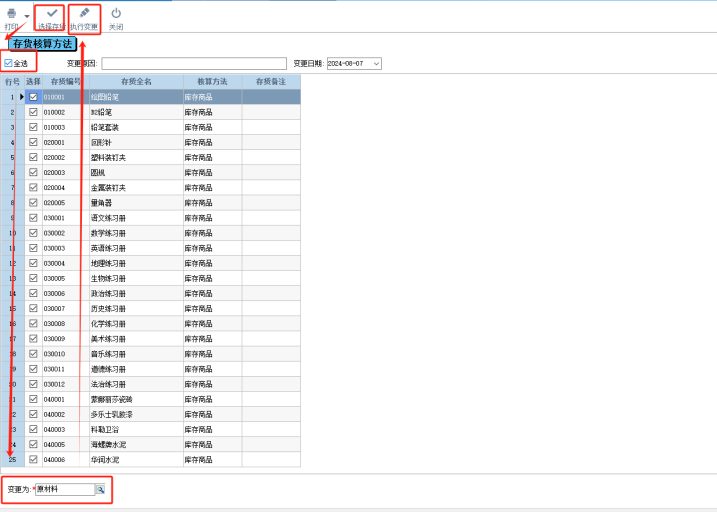Open the dropdown arrow beside 打印
717x512 pixels.
click(27, 16)
